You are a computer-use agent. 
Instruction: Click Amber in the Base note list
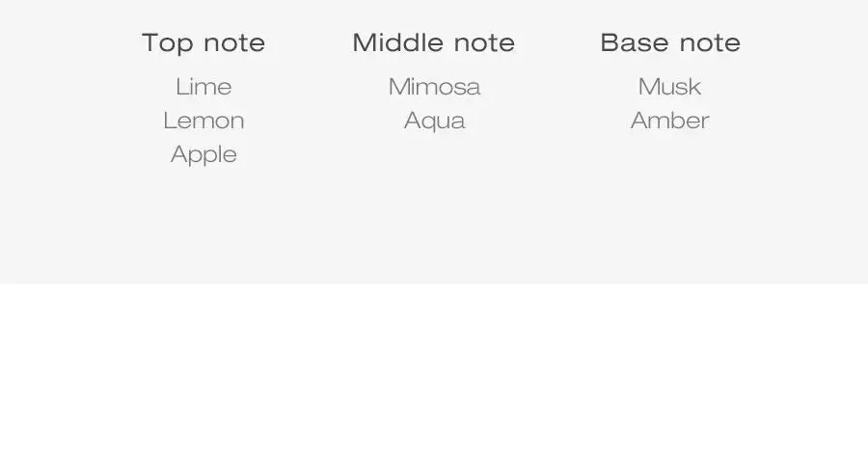(x=670, y=121)
